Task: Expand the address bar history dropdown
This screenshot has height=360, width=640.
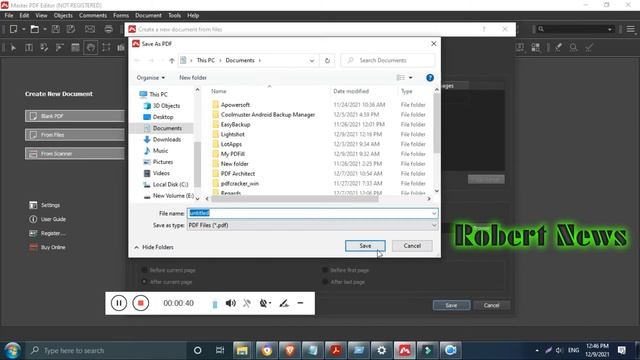Action: pos(312,60)
